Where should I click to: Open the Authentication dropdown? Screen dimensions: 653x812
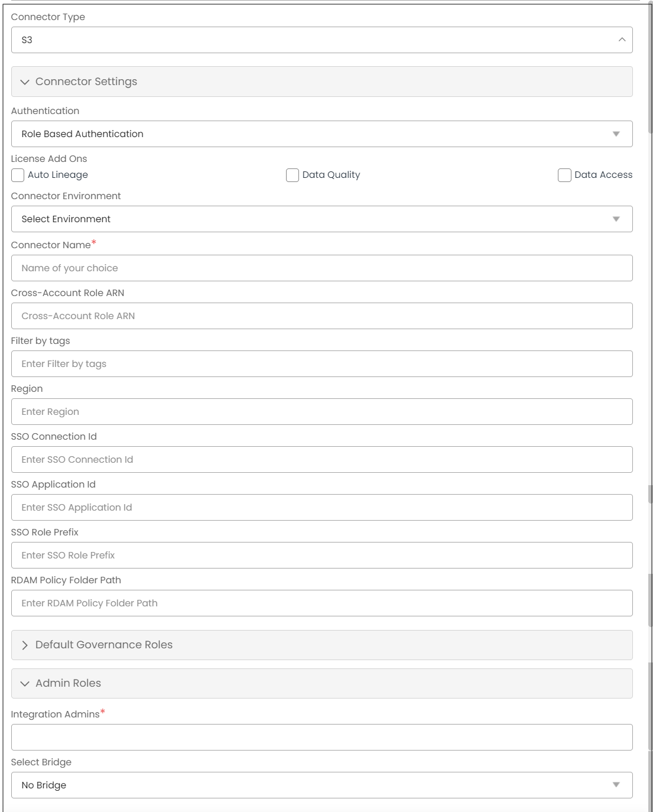coord(616,134)
